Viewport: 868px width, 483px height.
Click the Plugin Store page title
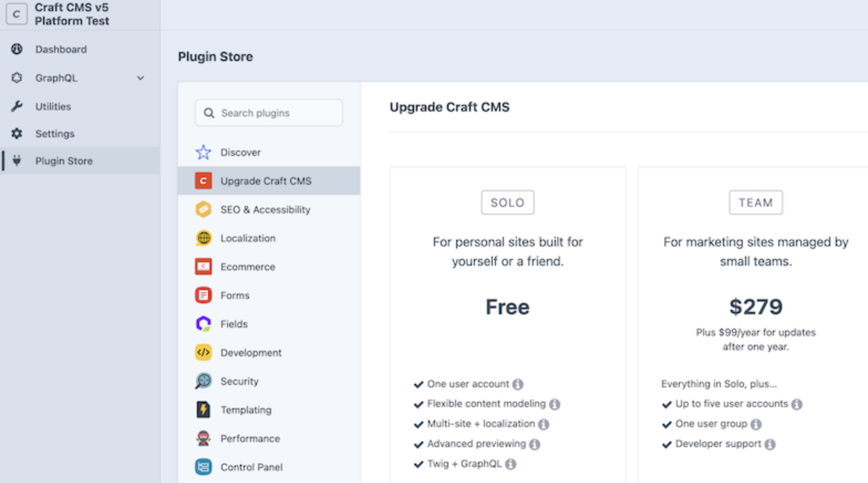[x=215, y=56]
